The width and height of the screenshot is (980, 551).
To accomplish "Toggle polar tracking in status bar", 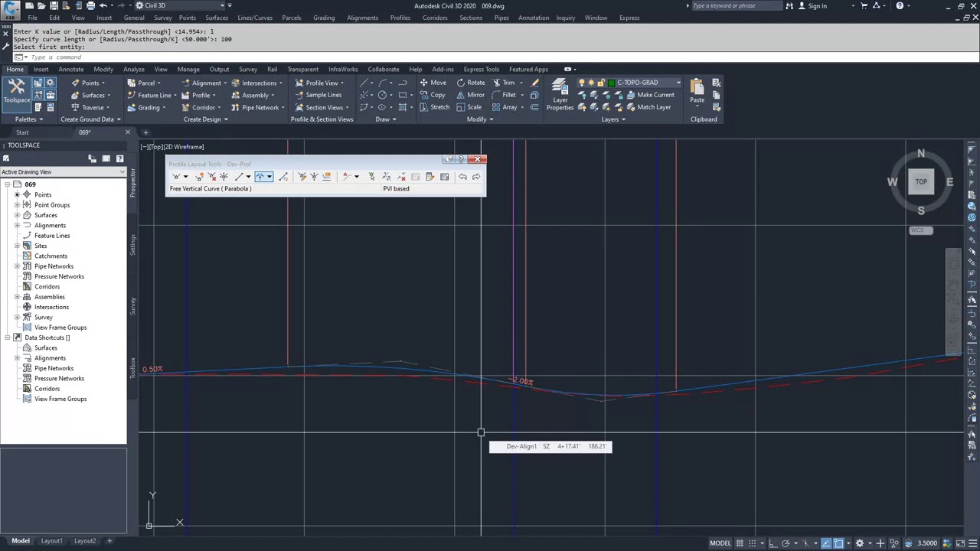I will click(x=786, y=543).
